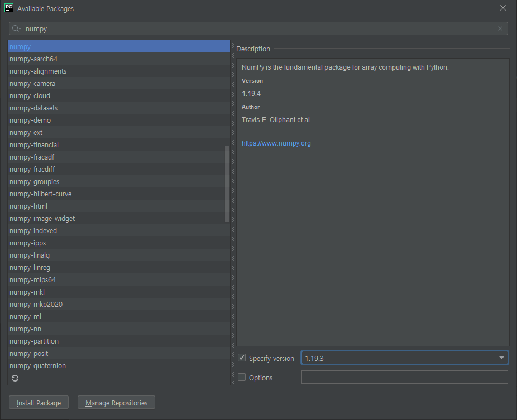Click into the Options text field

click(x=405, y=377)
